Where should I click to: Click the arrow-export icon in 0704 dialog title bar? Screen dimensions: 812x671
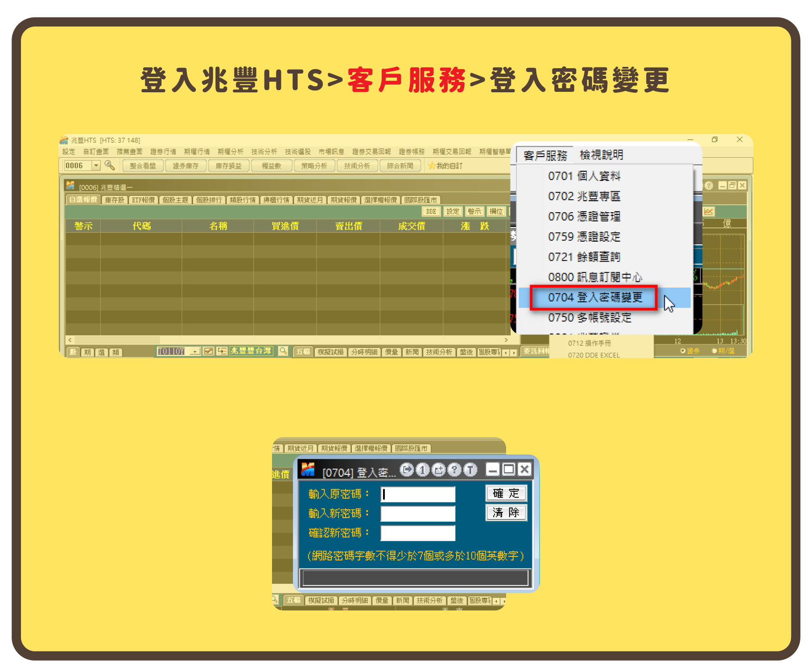tap(406, 469)
